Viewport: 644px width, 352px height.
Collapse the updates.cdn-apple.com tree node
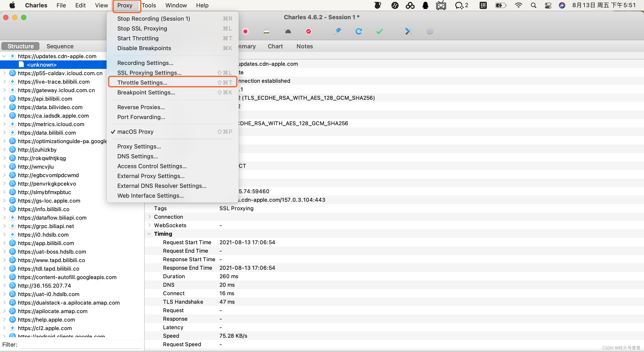pos(4,56)
